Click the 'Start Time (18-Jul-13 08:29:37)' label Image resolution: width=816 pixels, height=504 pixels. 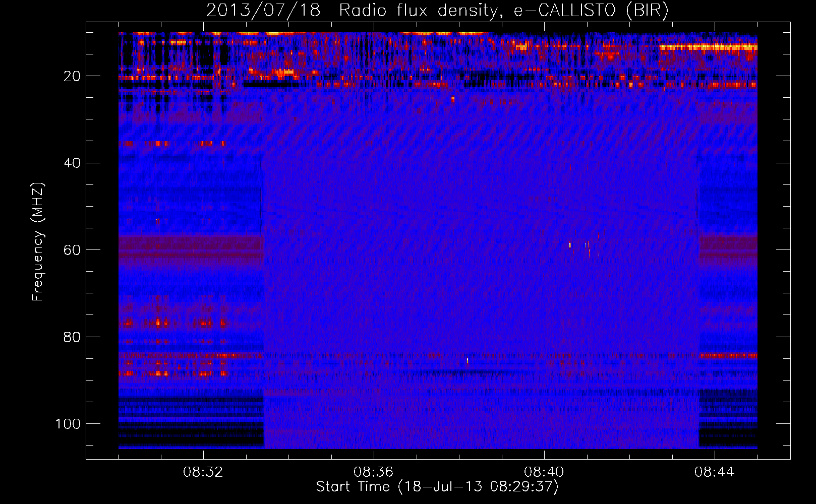[437, 487]
